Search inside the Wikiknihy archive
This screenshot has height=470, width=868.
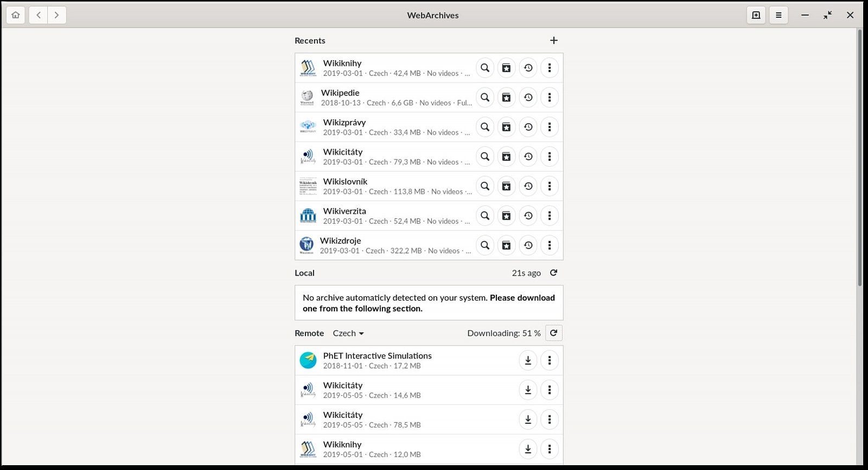(485, 68)
